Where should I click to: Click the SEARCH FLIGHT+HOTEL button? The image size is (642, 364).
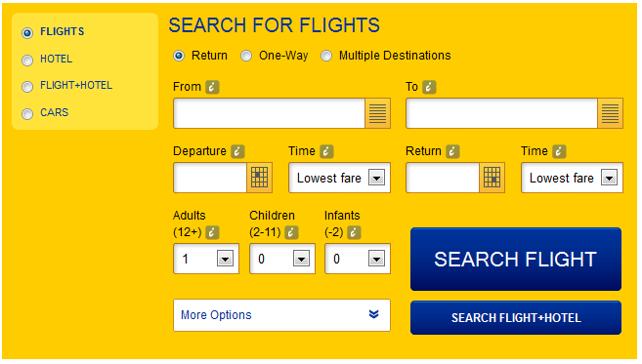516,318
